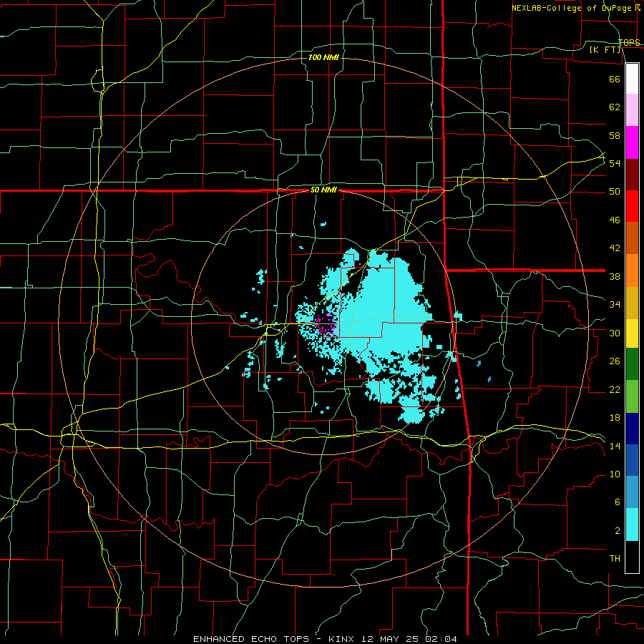Click the black TH threshold swatch
The image size is (644, 644).
click(x=632, y=557)
